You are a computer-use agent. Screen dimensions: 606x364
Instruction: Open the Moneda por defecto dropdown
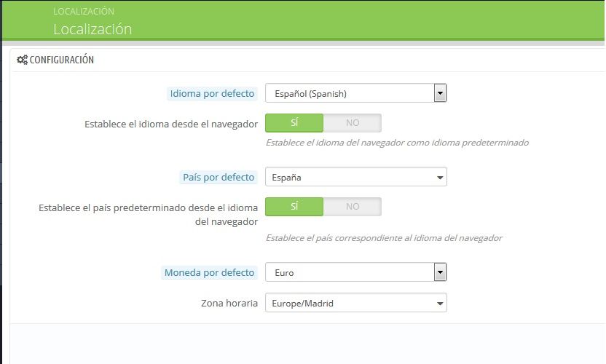[x=355, y=272]
